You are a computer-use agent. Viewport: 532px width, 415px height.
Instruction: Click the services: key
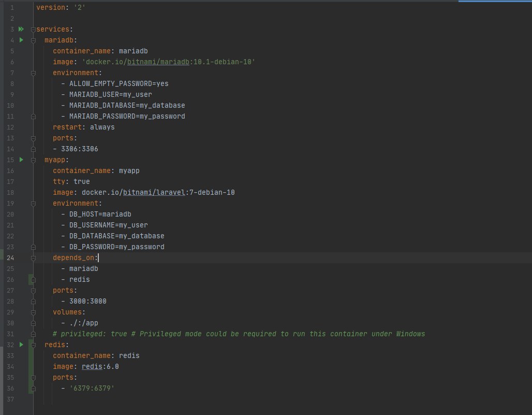(55, 29)
